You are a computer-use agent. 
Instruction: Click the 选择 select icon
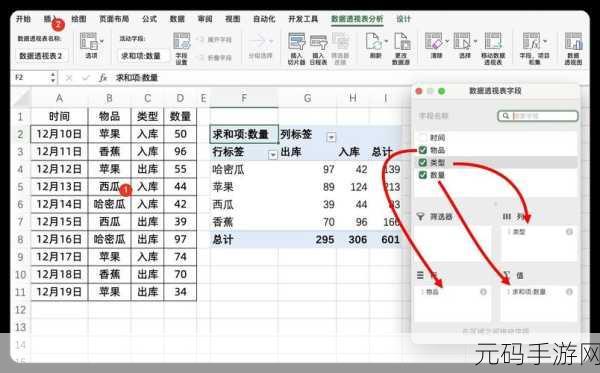click(462, 41)
